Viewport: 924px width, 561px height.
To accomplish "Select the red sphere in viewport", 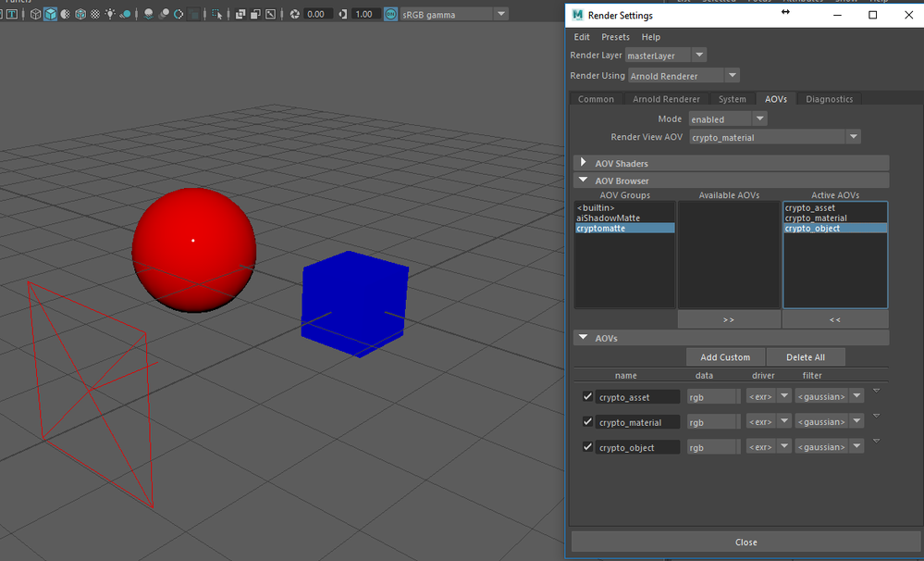I will point(194,250).
